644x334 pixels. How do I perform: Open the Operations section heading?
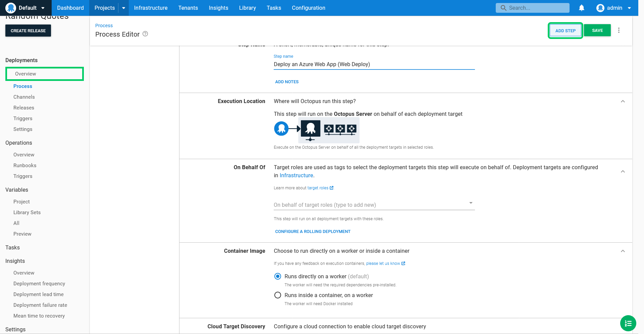(x=19, y=143)
